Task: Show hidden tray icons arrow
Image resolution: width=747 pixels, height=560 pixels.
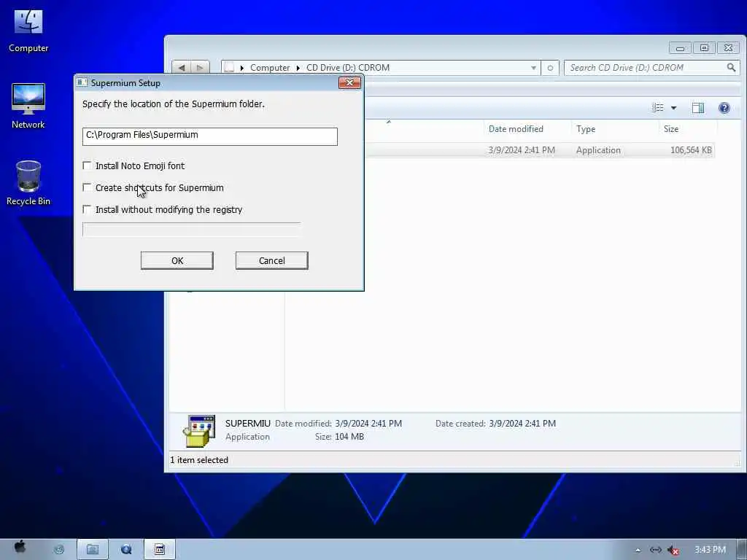Action: [x=638, y=550]
